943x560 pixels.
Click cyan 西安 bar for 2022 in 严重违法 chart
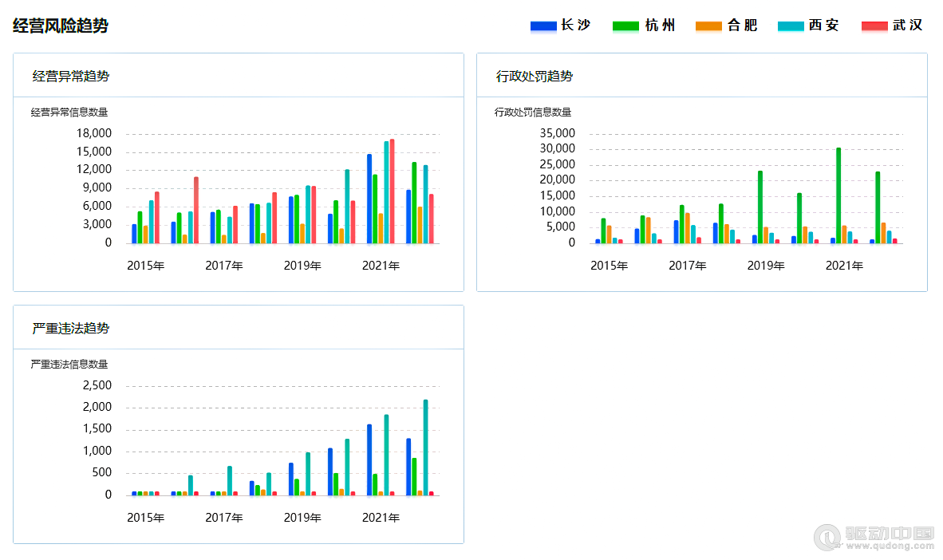[426, 448]
